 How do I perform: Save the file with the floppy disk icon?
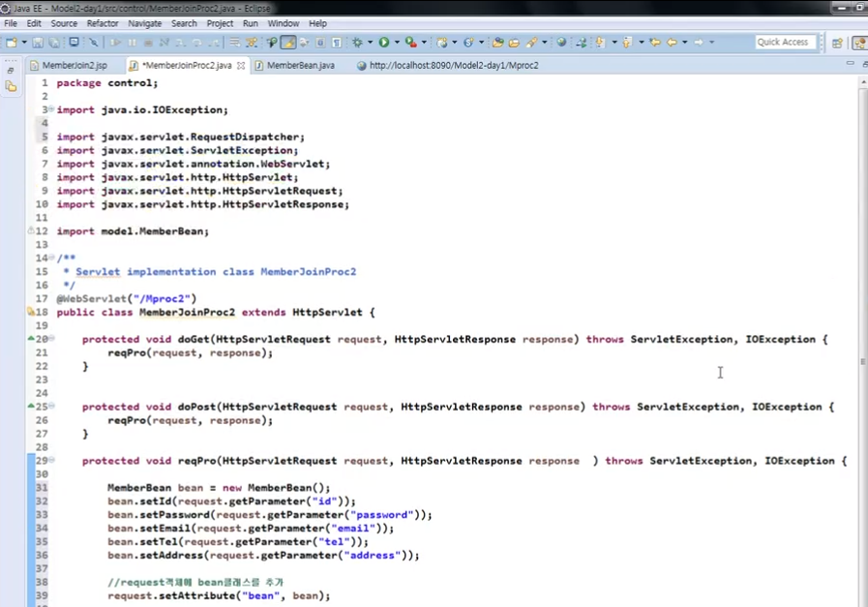(38, 42)
